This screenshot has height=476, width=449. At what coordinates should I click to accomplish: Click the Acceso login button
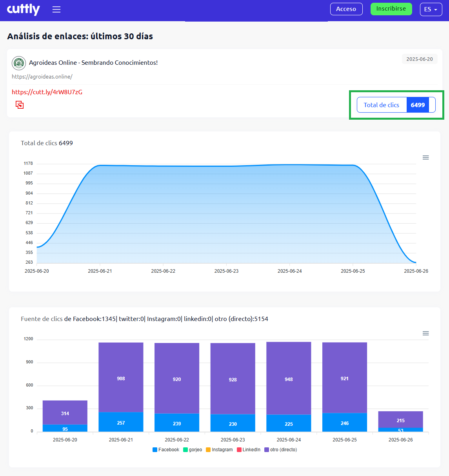pos(346,9)
